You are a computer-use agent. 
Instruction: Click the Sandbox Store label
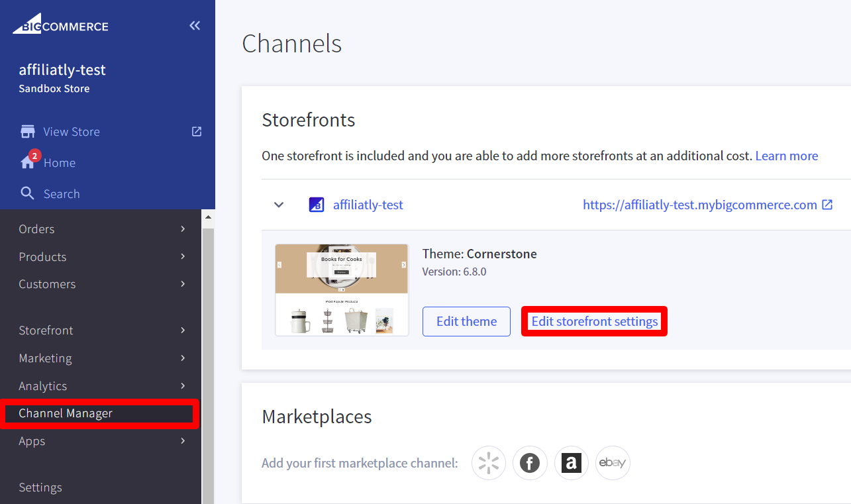point(54,89)
